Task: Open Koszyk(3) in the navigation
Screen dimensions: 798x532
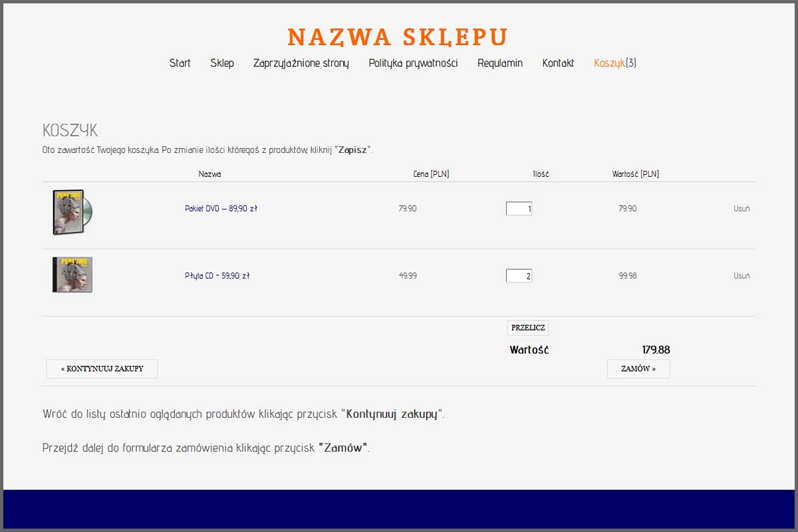Action: pos(615,63)
